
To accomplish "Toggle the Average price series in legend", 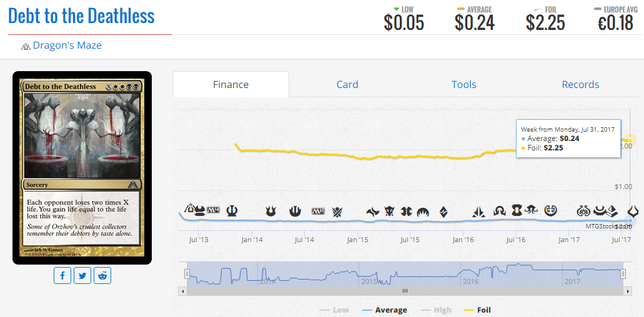I will [384, 310].
